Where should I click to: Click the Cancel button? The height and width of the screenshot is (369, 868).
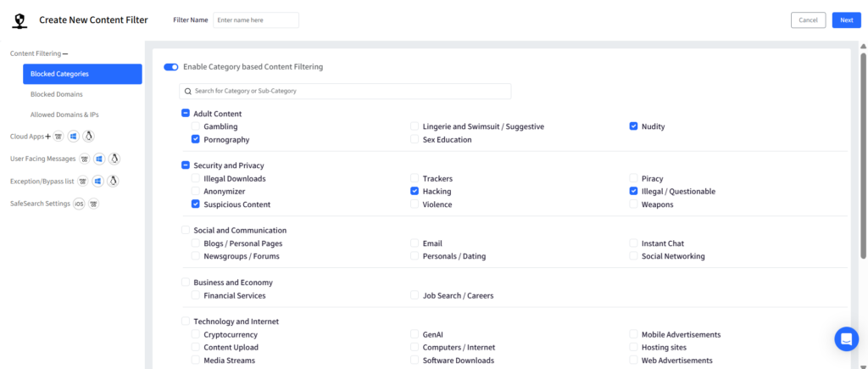[x=808, y=20]
